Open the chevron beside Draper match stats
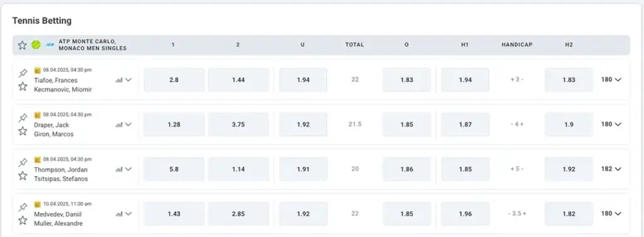644x237 pixels. (128, 124)
